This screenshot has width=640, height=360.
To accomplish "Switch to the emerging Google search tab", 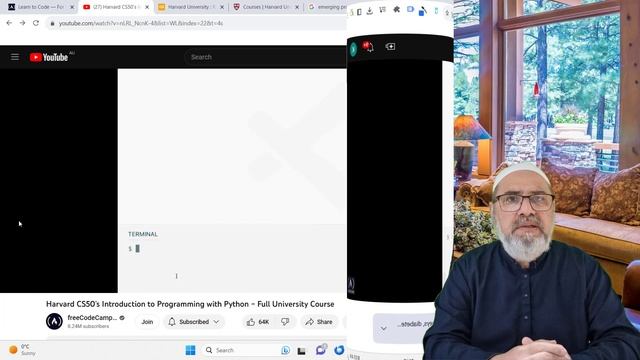I will point(327,7).
